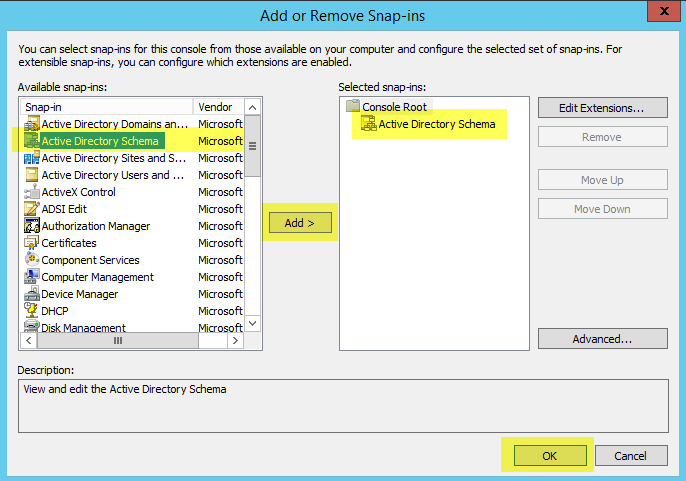Screen dimensions: 686x481
Task: Click the Component Services icon
Action: point(32,260)
